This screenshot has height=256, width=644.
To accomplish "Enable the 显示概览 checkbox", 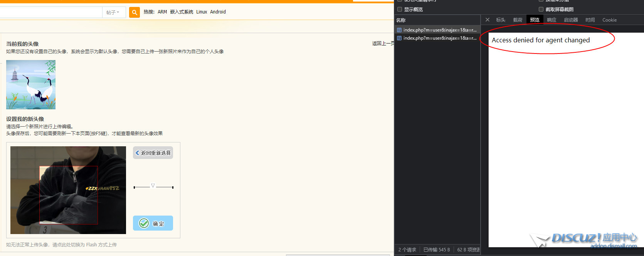I will point(400,9).
